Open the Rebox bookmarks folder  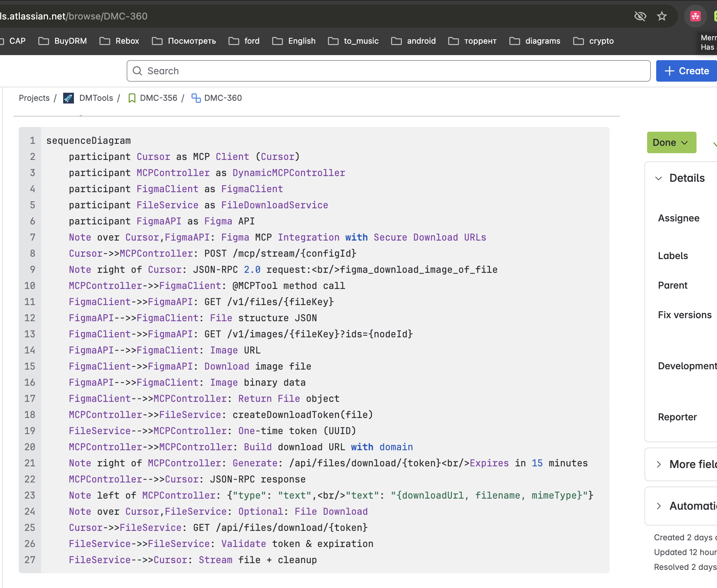[x=119, y=41]
